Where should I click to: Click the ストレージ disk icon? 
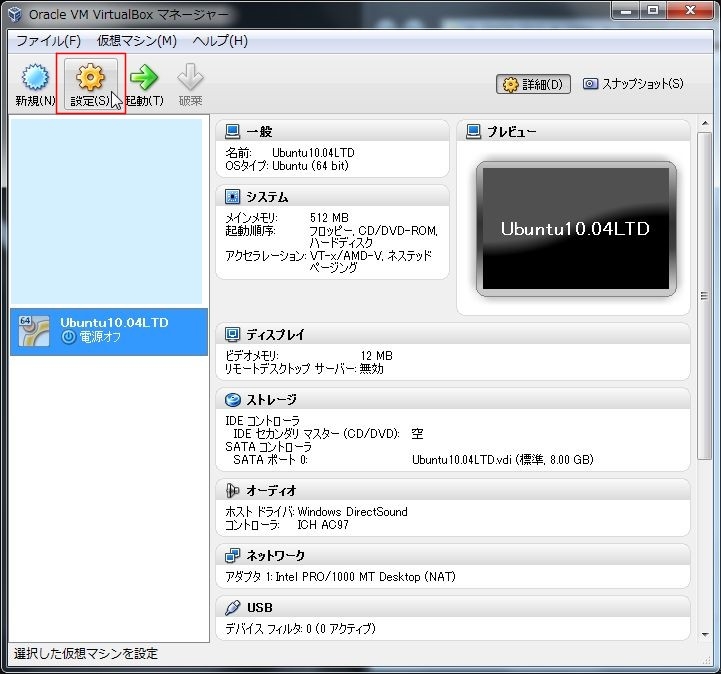[x=233, y=400]
